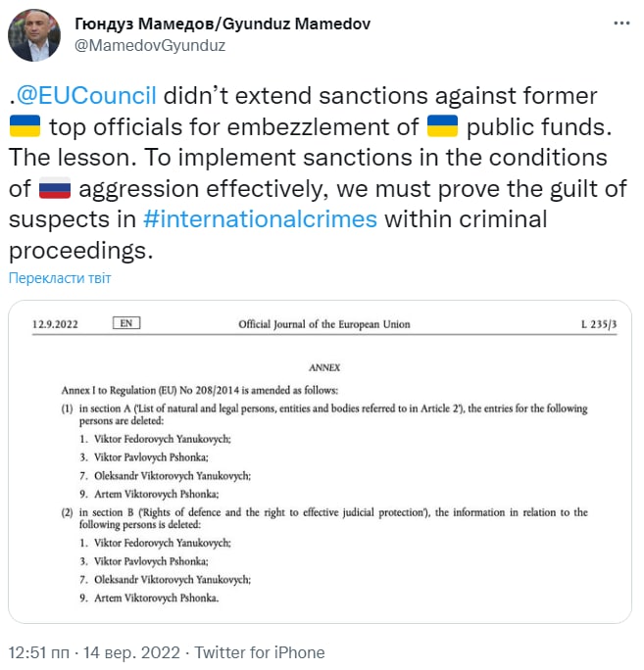Click "Official Journal of the European Union" title

(x=324, y=324)
